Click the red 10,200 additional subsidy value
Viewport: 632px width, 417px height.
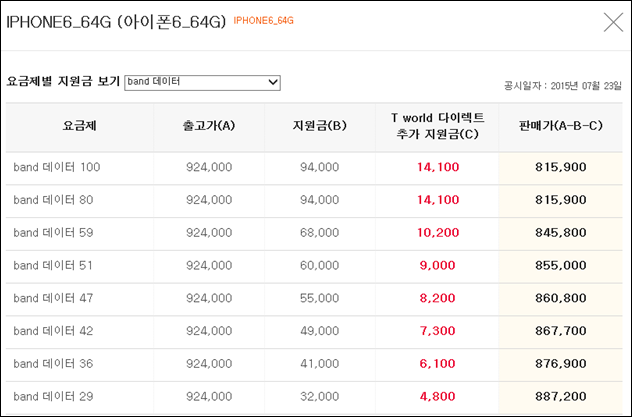pos(438,233)
